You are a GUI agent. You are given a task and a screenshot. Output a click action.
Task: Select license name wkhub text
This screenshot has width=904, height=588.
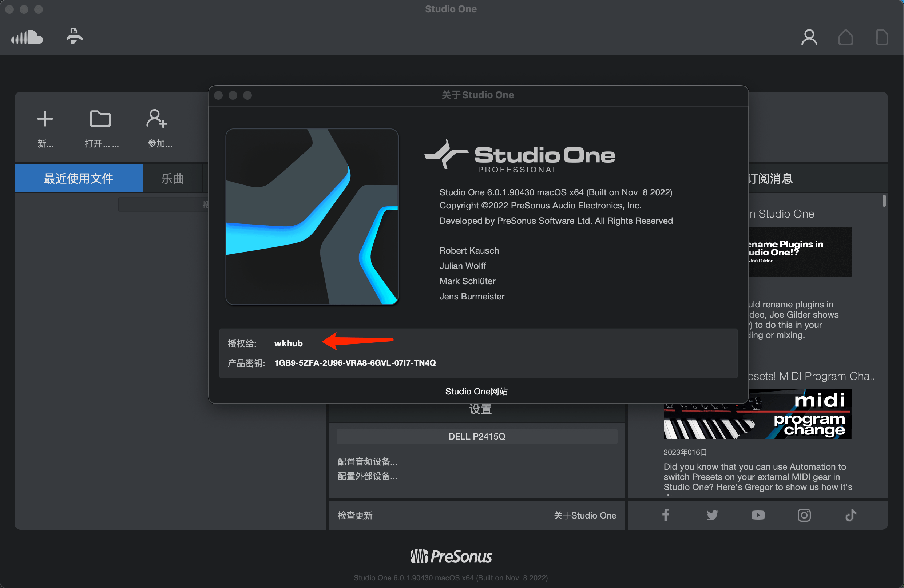(289, 343)
